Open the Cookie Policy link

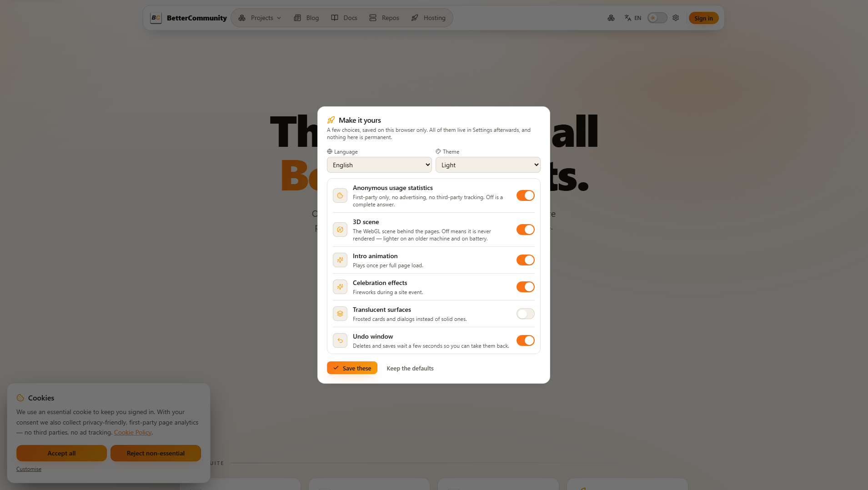[x=132, y=432]
